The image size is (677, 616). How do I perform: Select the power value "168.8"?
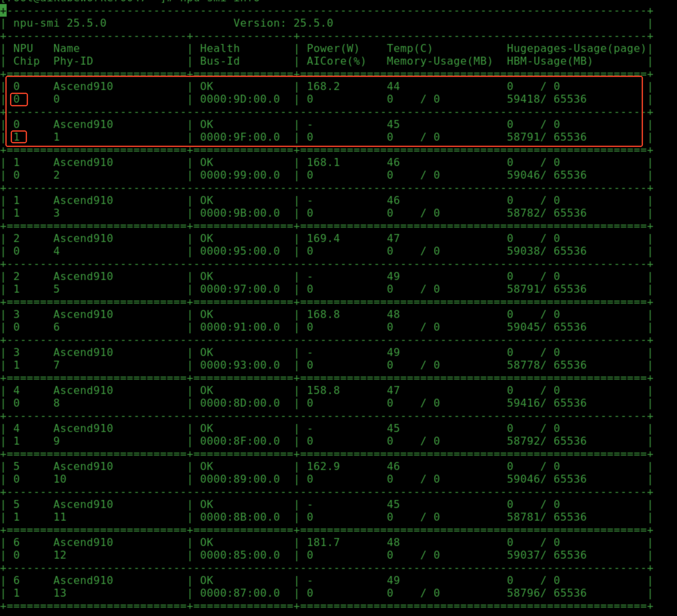(x=323, y=314)
